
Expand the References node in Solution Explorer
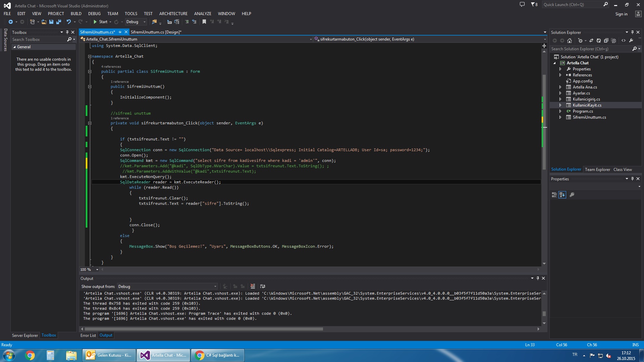tap(560, 75)
